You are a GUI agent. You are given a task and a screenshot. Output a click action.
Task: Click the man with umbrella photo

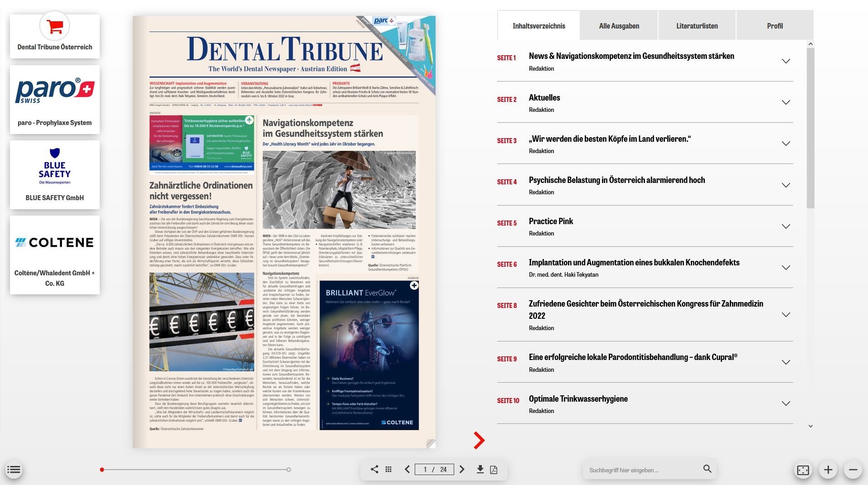click(339, 190)
